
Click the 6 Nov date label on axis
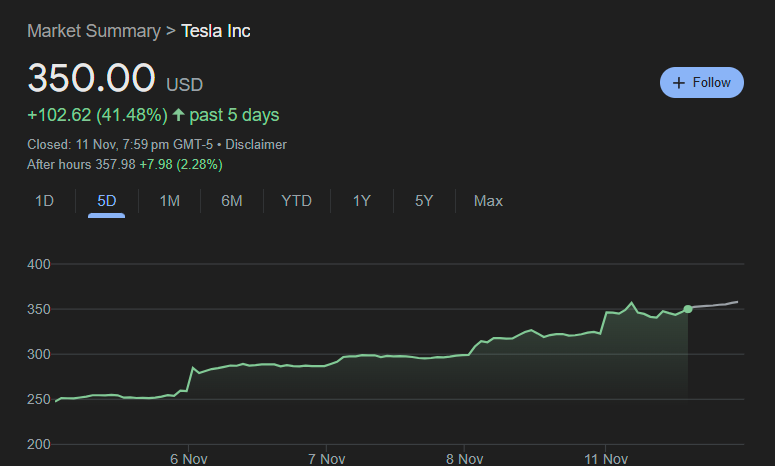point(187,459)
